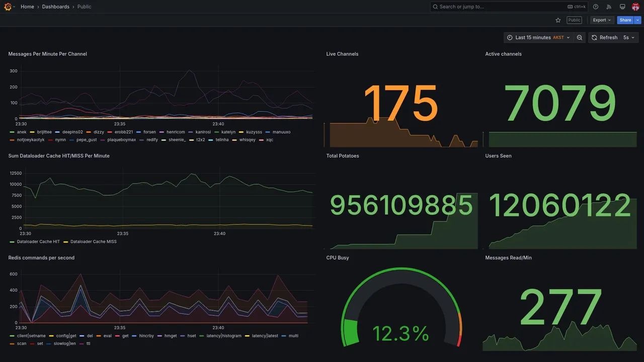Click the Grafana logo icon

click(x=8, y=7)
